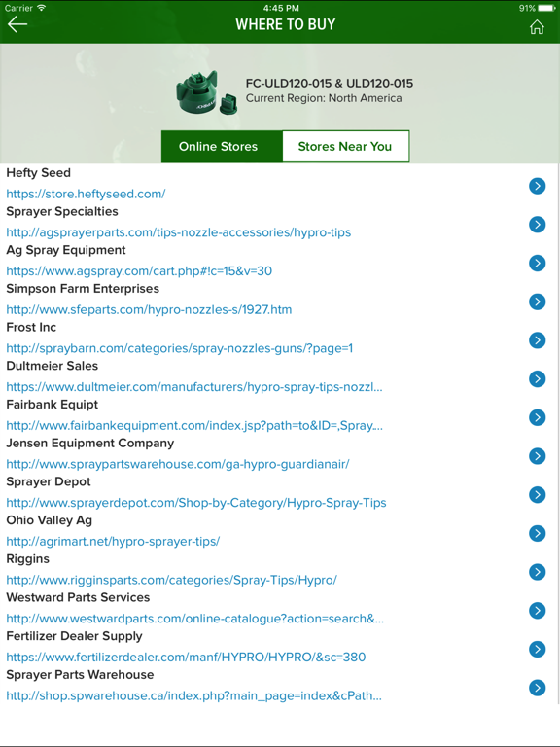Visit the store.heftyseed.com link
This screenshot has width=560, height=747.
(x=86, y=194)
